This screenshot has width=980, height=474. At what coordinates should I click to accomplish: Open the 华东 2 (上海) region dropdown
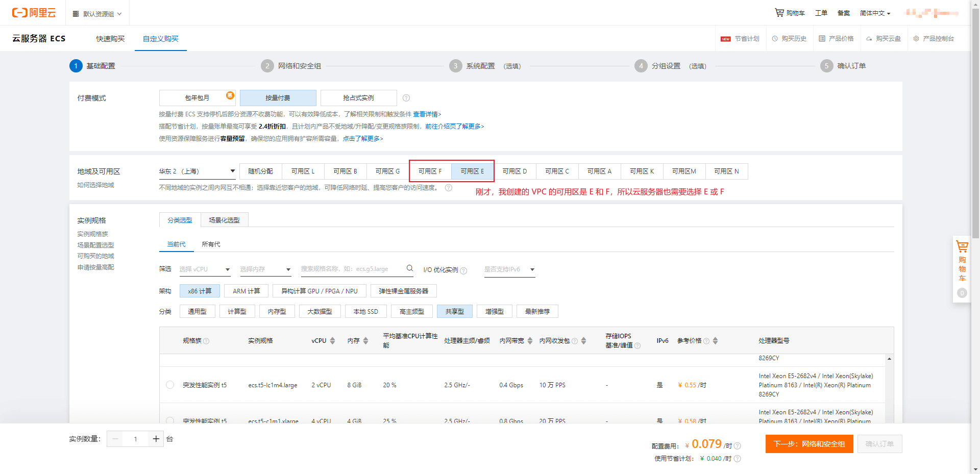pos(197,171)
